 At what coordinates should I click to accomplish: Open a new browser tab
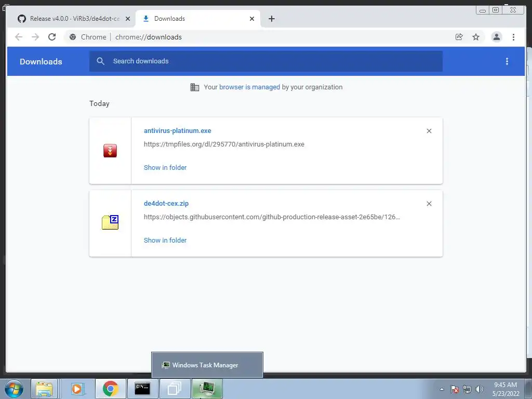(x=271, y=19)
